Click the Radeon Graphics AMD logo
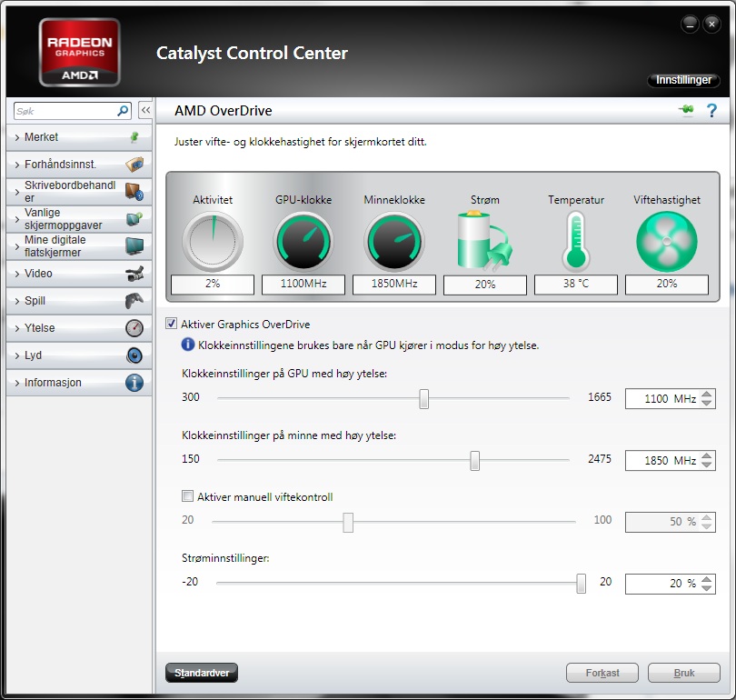 click(79, 52)
